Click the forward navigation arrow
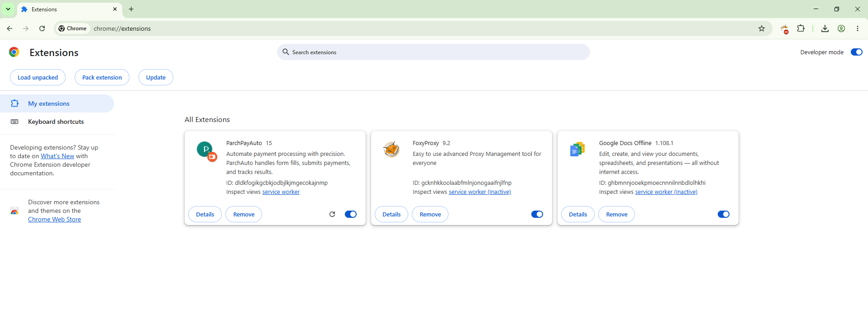 tap(26, 28)
